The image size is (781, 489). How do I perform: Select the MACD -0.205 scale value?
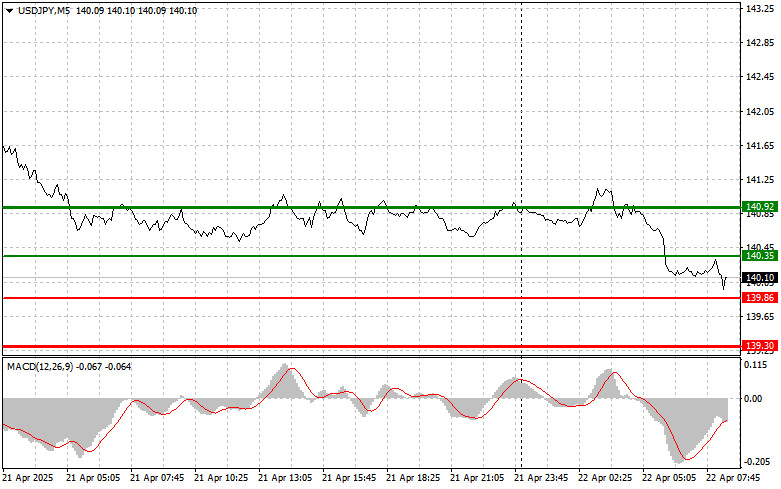755,462
